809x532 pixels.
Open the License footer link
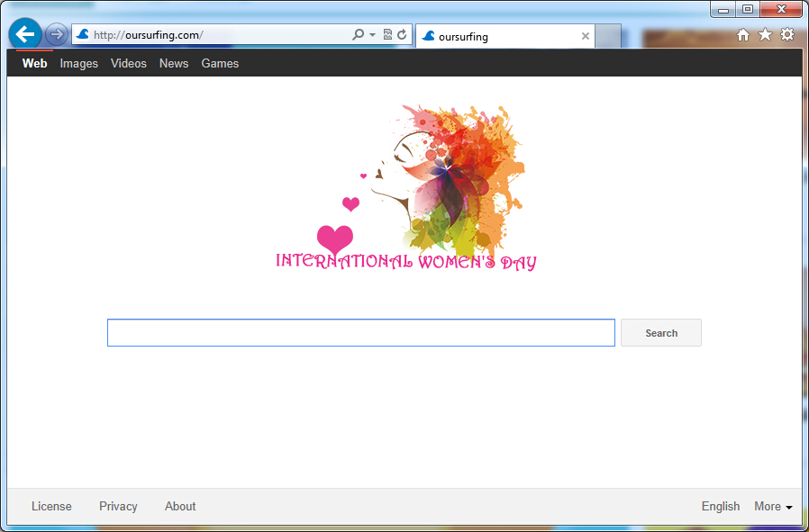[x=51, y=506]
